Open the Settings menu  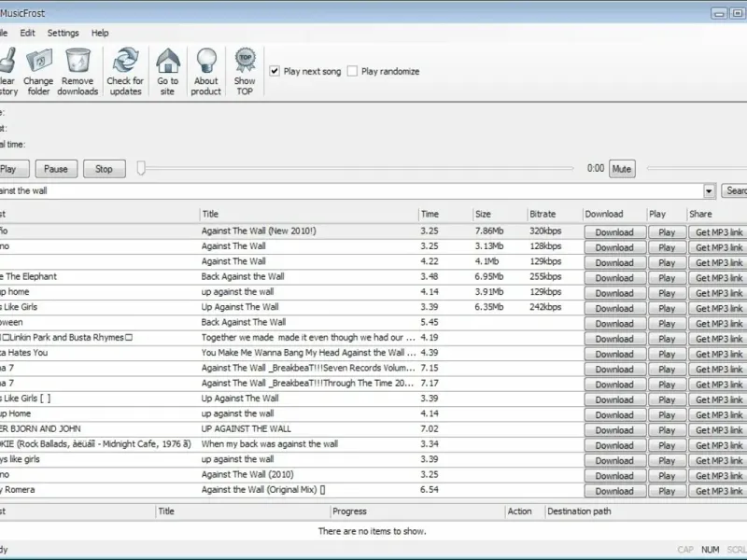63,33
